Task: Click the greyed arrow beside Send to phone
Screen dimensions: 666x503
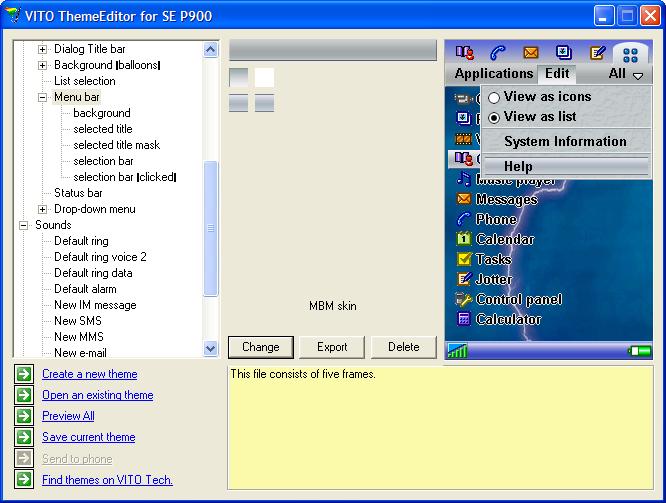Action: point(24,458)
